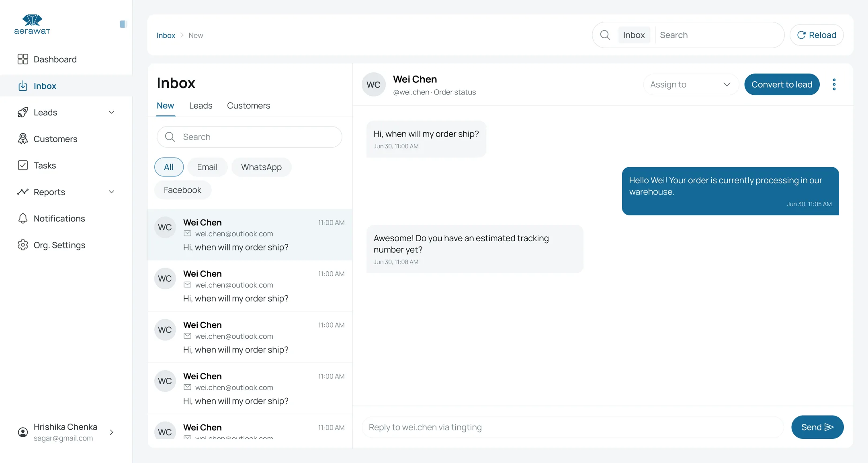Click the New breadcrumb text
Image resolution: width=868 pixels, height=463 pixels.
point(196,35)
